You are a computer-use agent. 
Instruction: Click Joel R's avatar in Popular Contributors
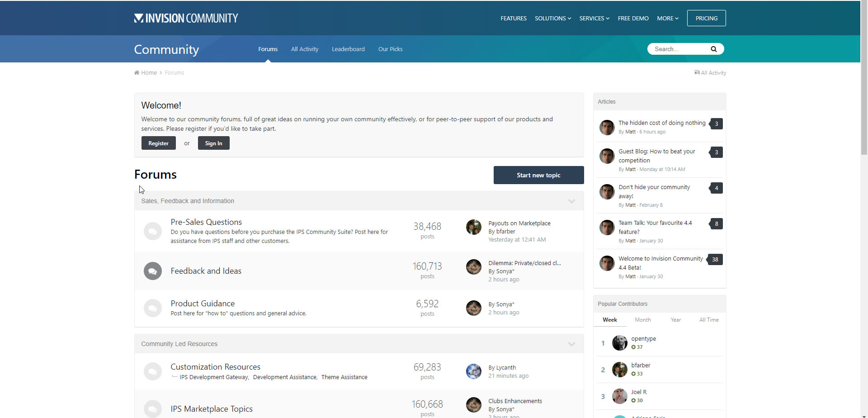(x=619, y=396)
